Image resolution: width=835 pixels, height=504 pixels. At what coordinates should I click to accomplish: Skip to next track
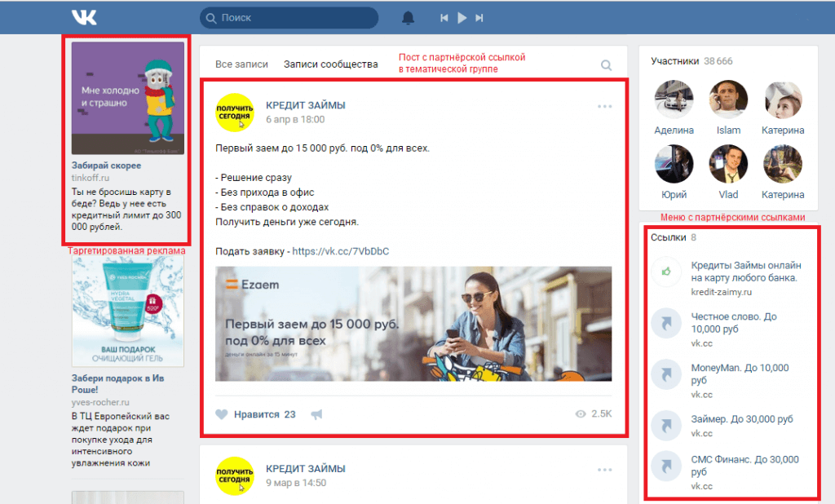pos(479,18)
